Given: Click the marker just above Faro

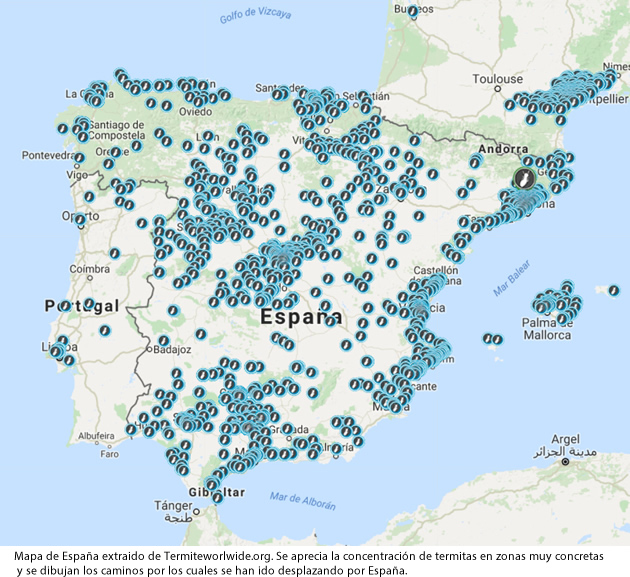Looking at the screenshot, I should click(x=131, y=429).
